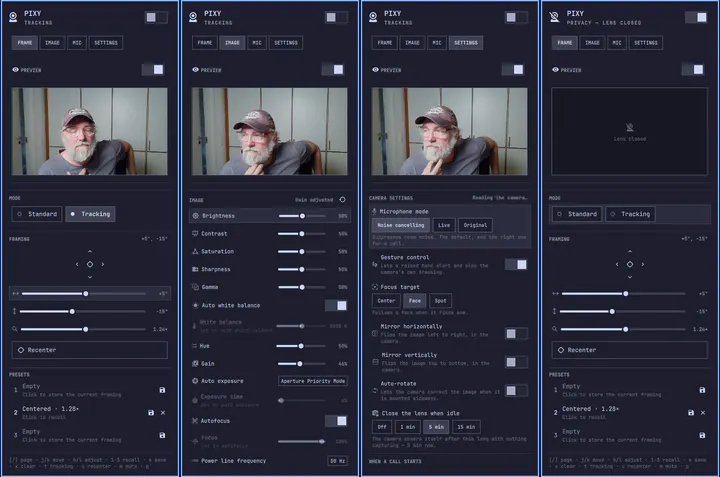Click zoom magnifier icon in lens-closed panel

(x=555, y=329)
